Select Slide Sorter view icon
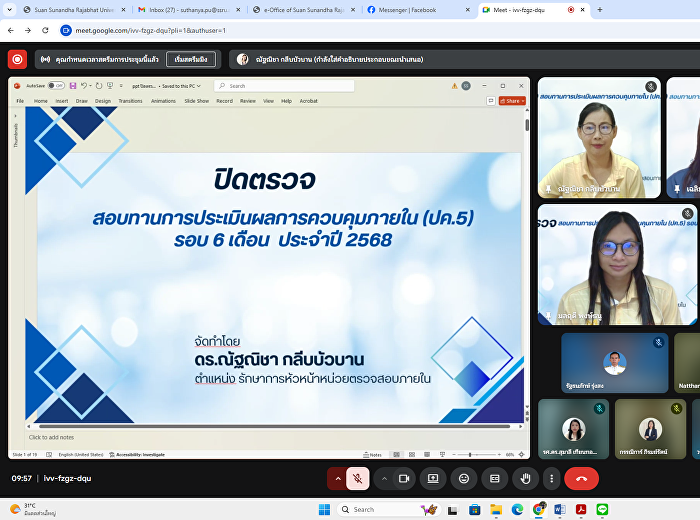The width and height of the screenshot is (700, 520). [x=412, y=455]
